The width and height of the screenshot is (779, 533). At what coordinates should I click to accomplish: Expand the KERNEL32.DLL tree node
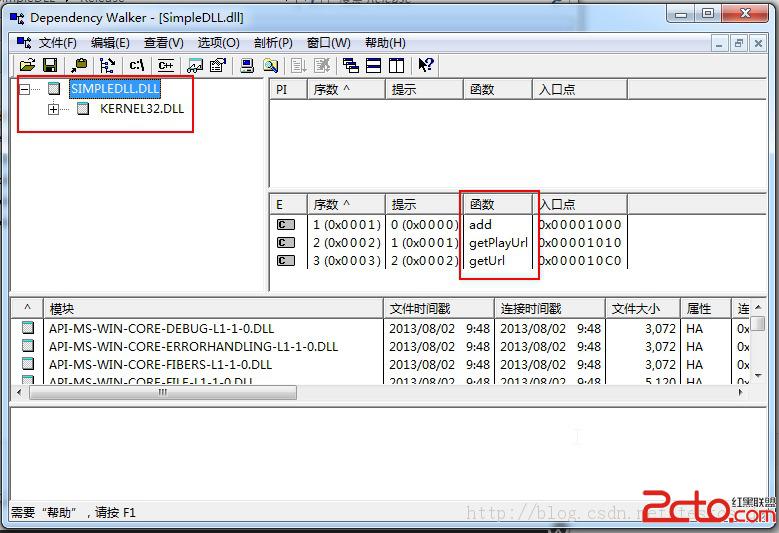pyautogui.click(x=54, y=109)
